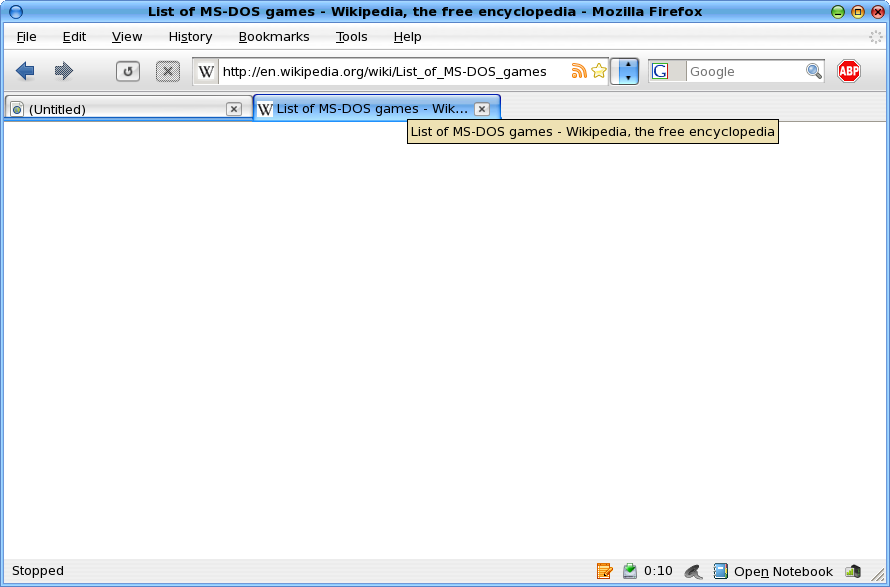Image resolution: width=890 pixels, height=587 pixels.
Task: Open the Google search engine selector
Action: click(668, 72)
